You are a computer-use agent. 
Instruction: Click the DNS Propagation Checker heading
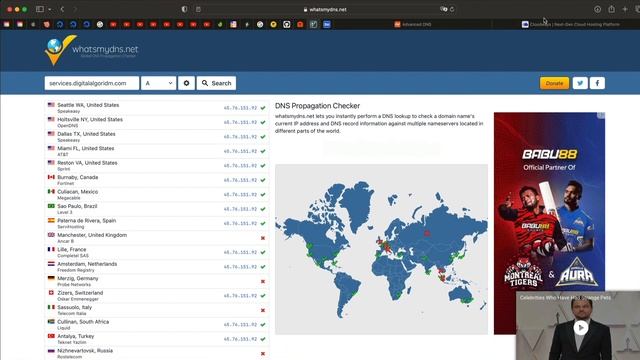(x=317, y=106)
